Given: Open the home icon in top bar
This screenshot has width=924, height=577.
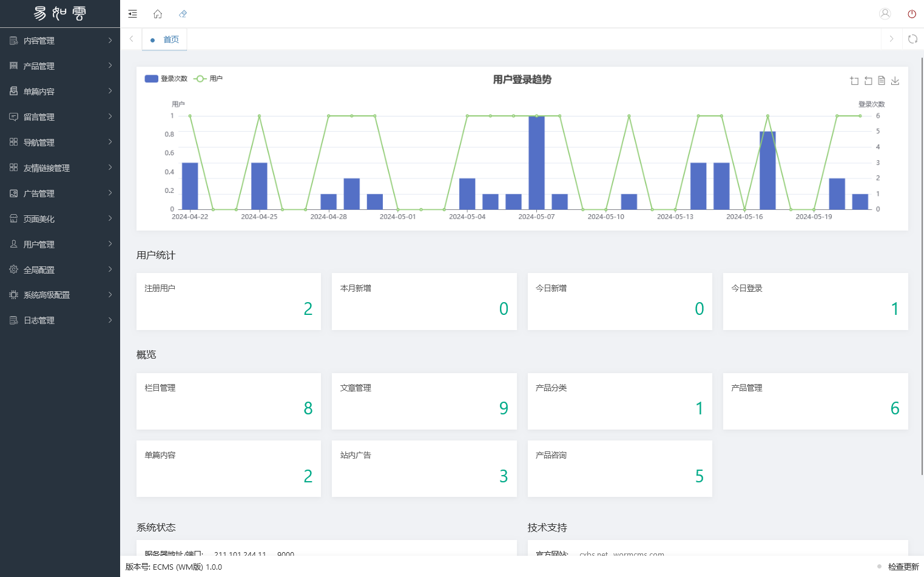Looking at the screenshot, I should pyautogui.click(x=158, y=14).
